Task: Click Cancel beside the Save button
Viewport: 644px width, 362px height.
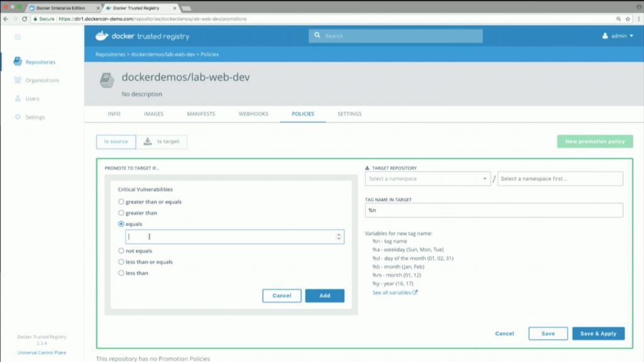Action: pos(504,333)
